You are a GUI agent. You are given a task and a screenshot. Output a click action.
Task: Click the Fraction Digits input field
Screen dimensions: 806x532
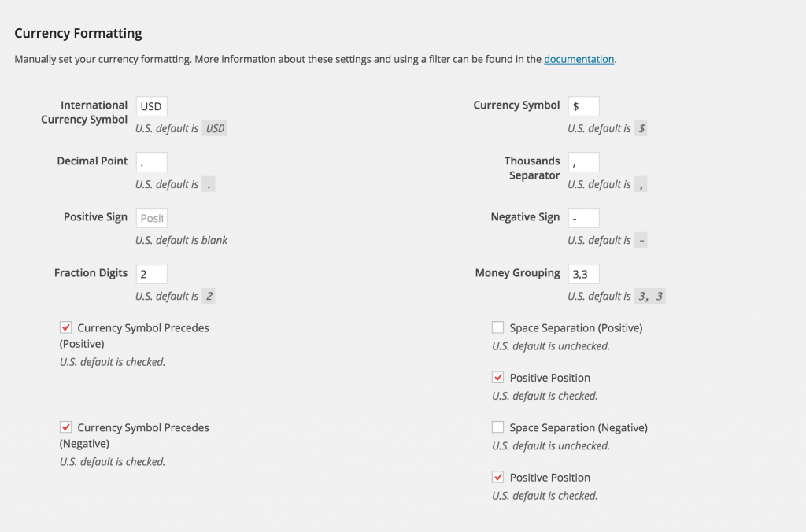pos(151,274)
